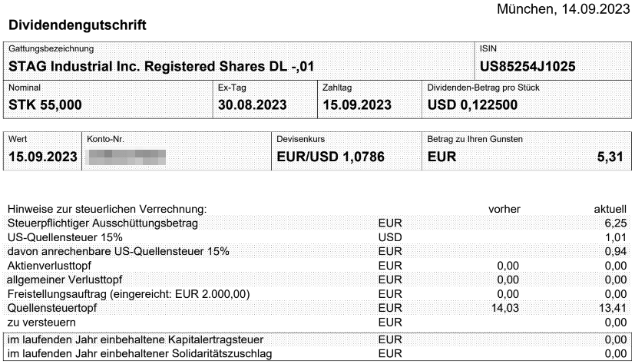
Task: Click the Zahltag date 15.09.2023
Action: click(x=357, y=105)
